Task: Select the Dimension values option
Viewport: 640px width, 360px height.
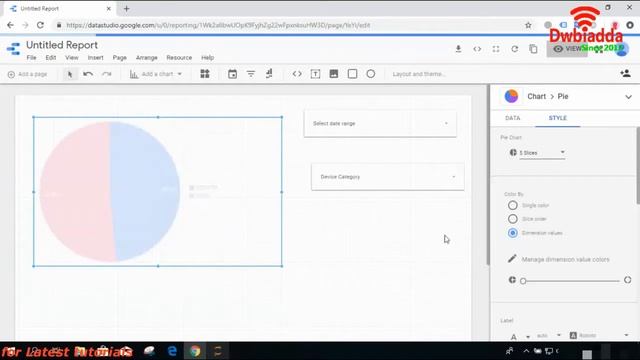Action: [513, 233]
